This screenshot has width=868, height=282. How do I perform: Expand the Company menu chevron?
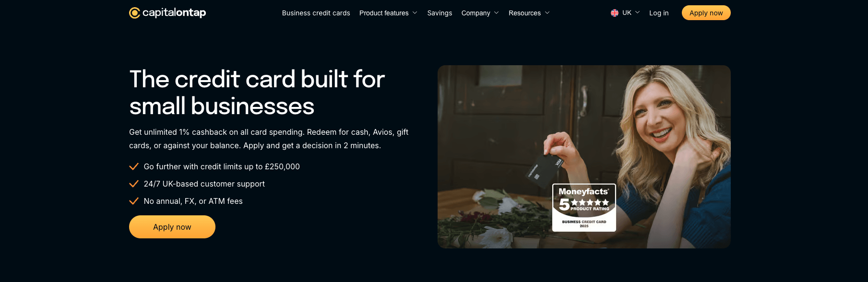[496, 13]
